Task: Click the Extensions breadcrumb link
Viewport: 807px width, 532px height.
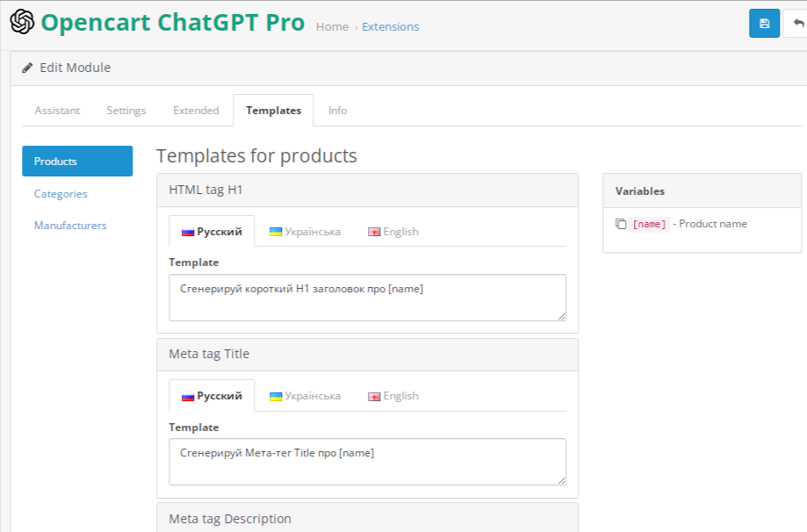Action: [390, 26]
